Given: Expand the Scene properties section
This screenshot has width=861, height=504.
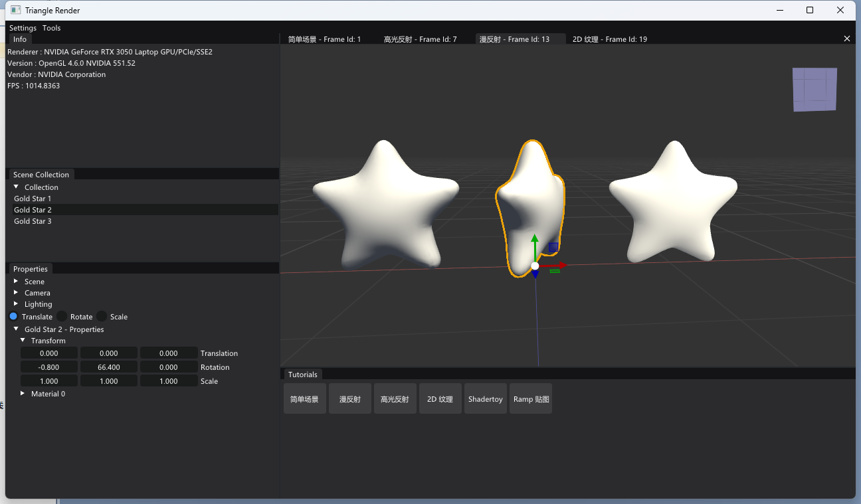Looking at the screenshot, I should click(16, 282).
